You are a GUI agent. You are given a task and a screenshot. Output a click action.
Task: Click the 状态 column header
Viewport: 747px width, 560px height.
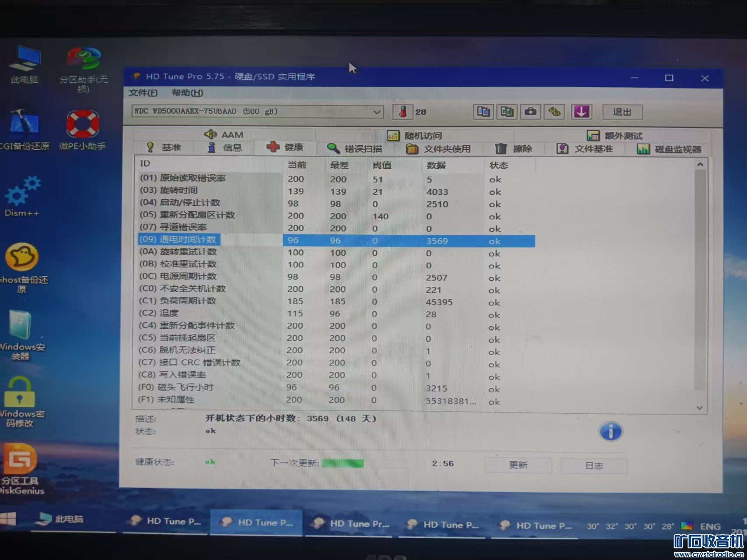510,165
